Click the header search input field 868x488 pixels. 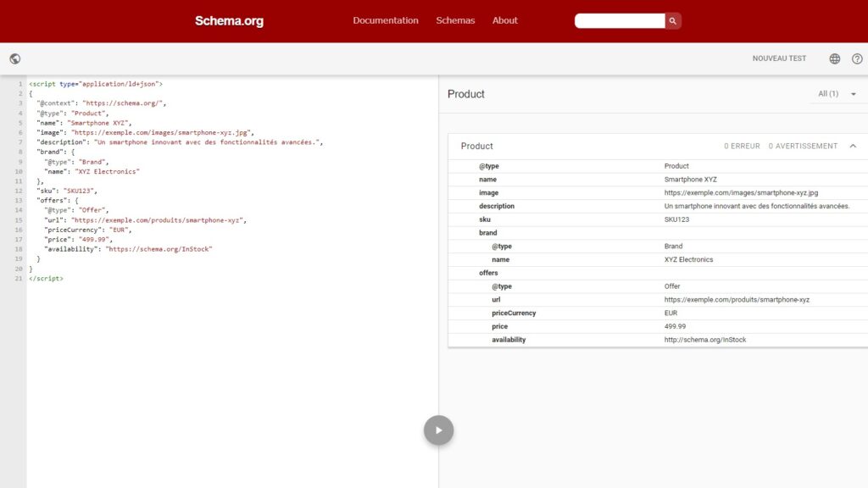click(620, 21)
